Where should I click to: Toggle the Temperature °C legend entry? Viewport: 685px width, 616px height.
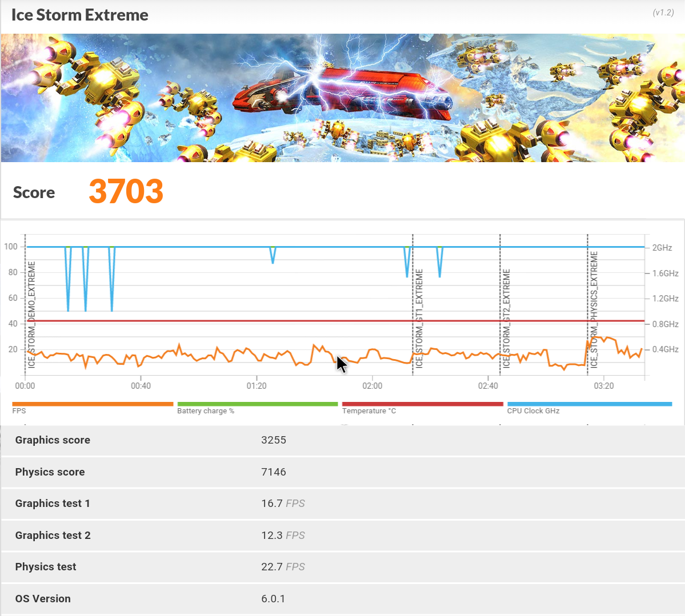pyautogui.click(x=422, y=408)
